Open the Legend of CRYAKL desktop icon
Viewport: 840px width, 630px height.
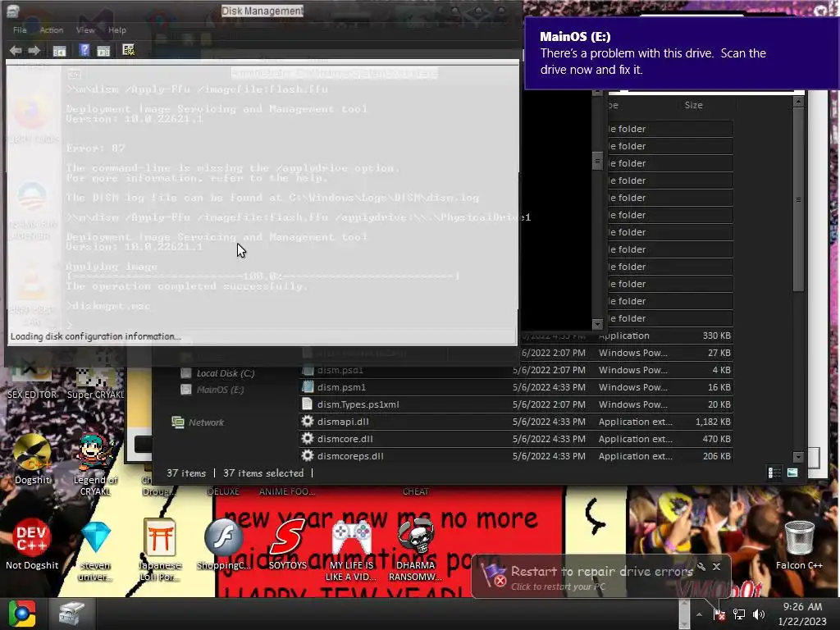tap(95, 465)
